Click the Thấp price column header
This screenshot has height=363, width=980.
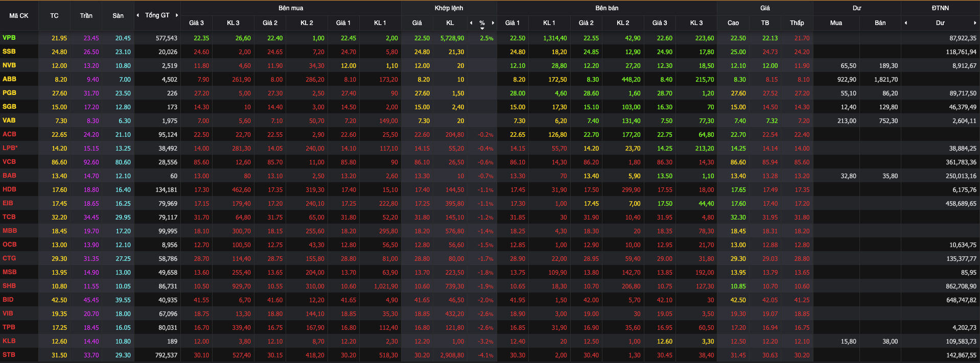[797, 23]
